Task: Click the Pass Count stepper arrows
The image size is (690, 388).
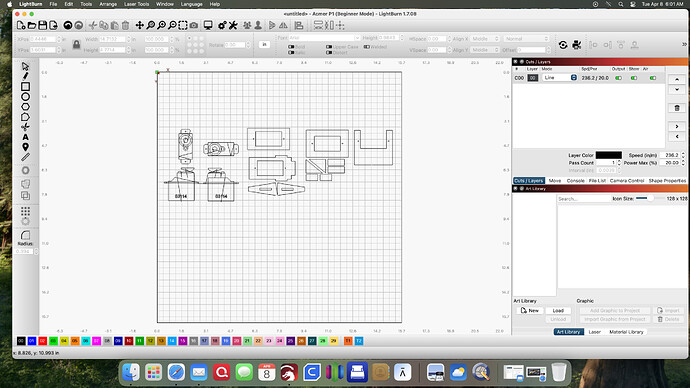Action: tap(619, 163)
